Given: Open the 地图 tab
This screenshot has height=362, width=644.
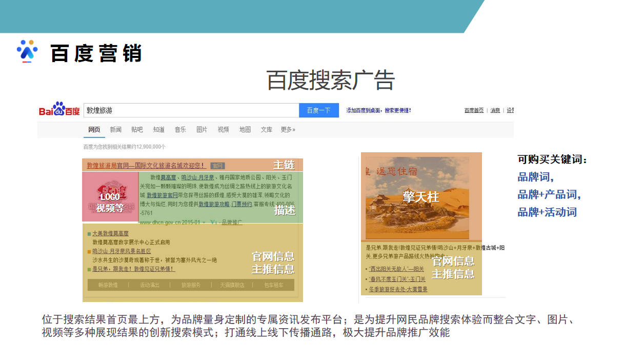Looking at the screenshot, I should click(x=245, y=130).
